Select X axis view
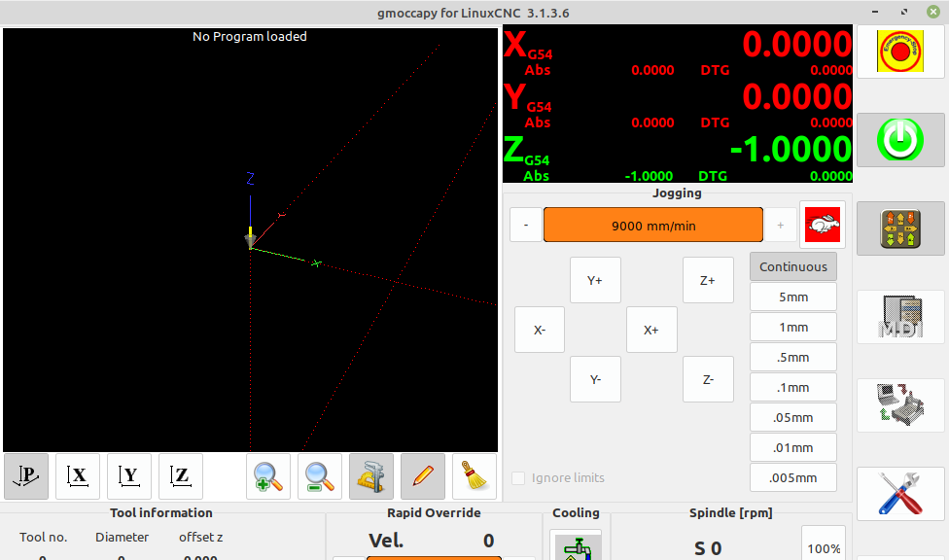 point(78,476)
